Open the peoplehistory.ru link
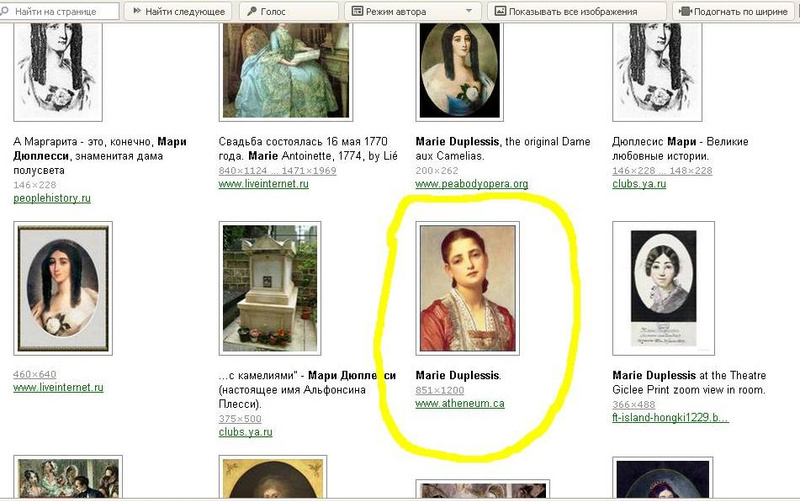This screenshot has width=800, height=501. (x=52, y=198)
